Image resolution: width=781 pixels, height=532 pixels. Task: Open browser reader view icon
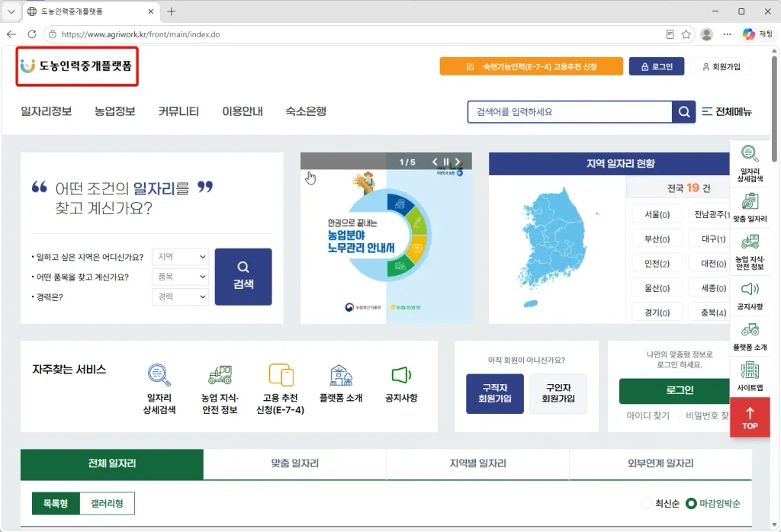pos(670,34)
